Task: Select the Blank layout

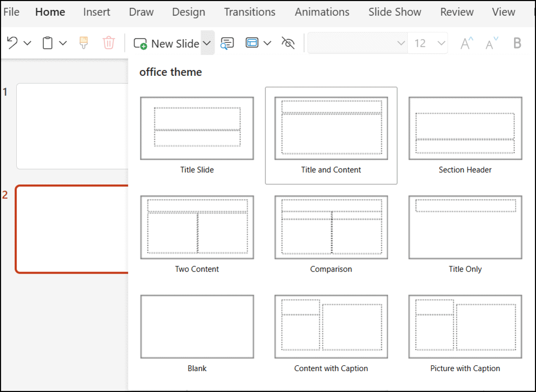Action: click(x=197, y=333)
